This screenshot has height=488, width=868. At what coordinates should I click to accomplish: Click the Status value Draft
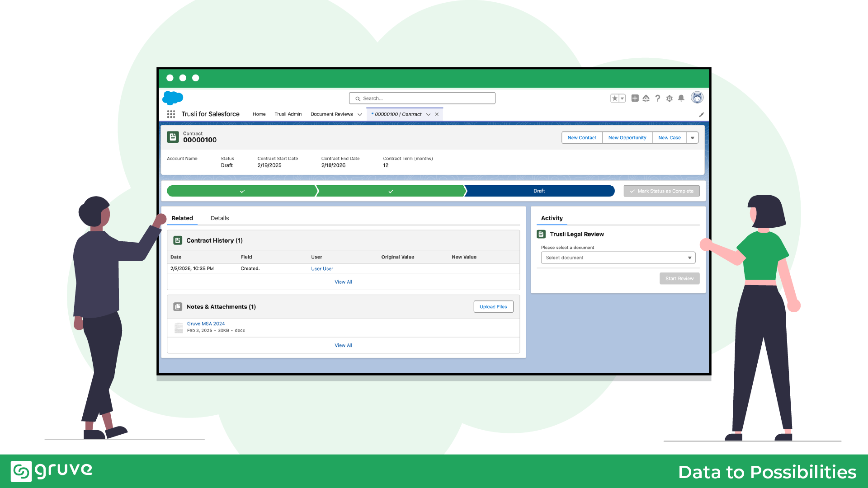pos(226,165)
